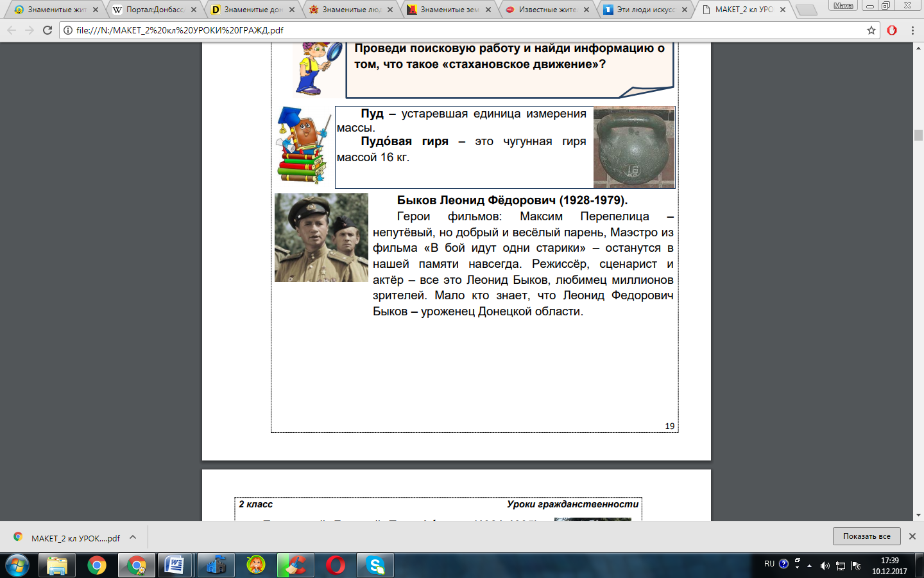Click the heading 'Быков Леонид Фёдорович (1928-1979).'
Screen dimensions: 924x578
pos(512,200)
